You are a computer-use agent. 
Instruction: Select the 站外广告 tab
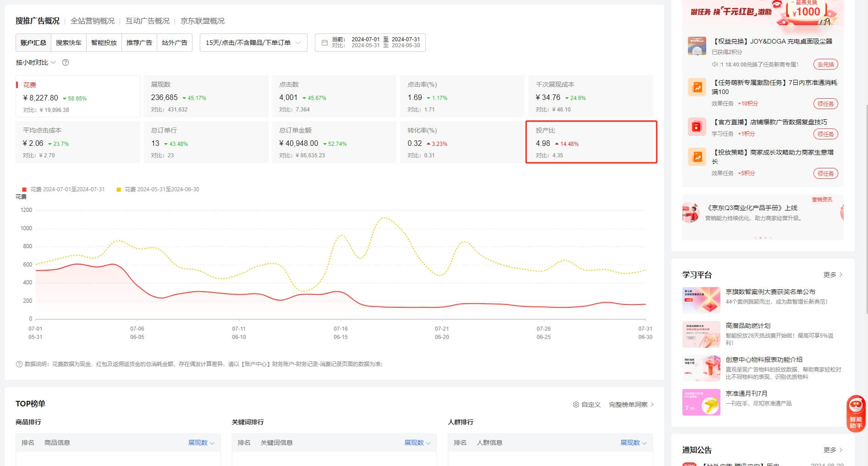[x=175, y=43]
